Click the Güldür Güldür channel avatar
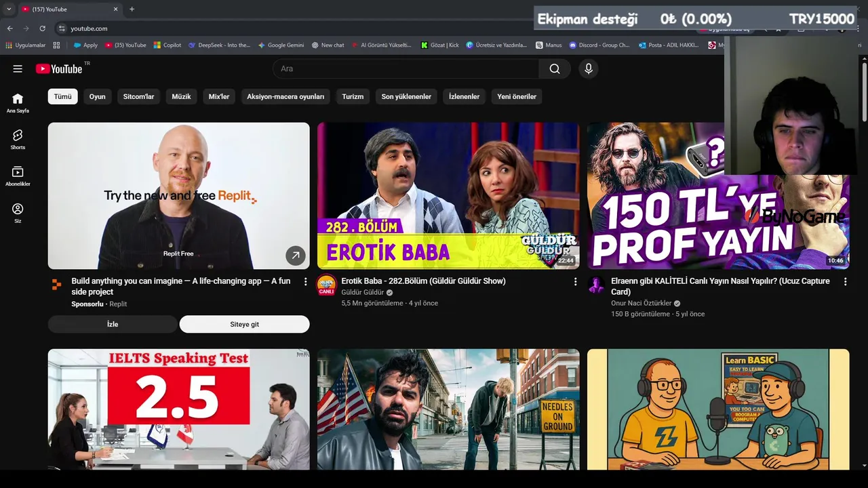This screenshot has width=868, height=488. point(327,285)
